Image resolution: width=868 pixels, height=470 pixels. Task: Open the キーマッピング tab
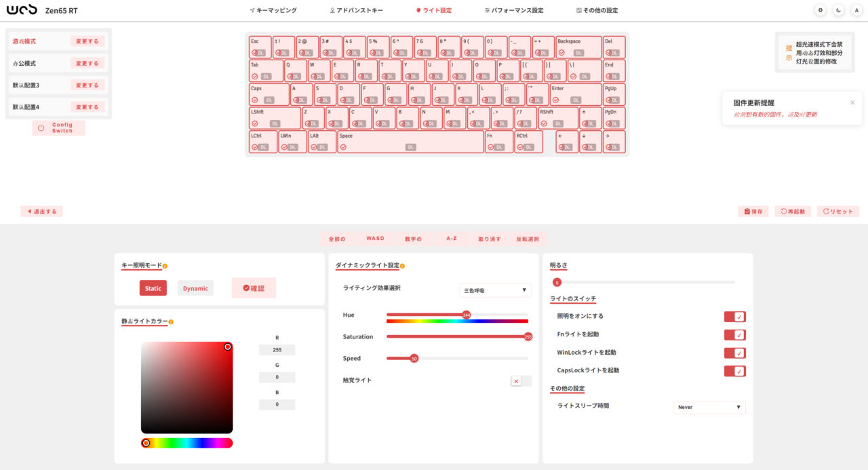273,10
